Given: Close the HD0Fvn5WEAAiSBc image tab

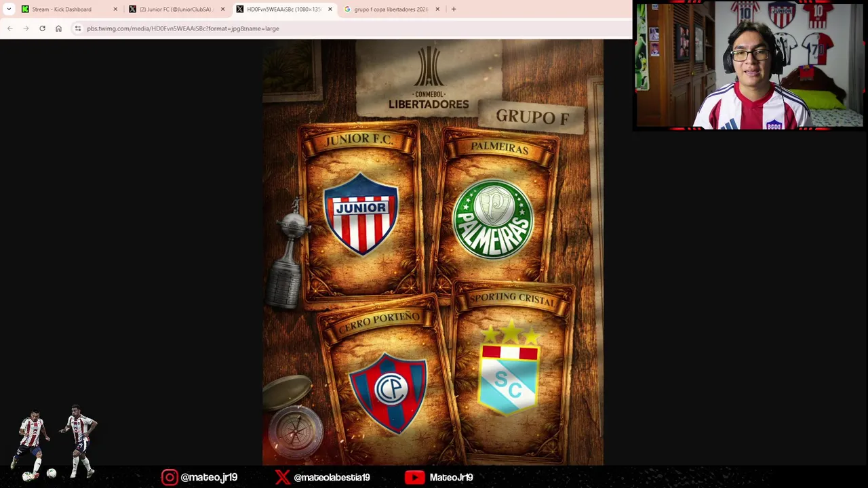Looking at the screenshot, I should point(330,9).
